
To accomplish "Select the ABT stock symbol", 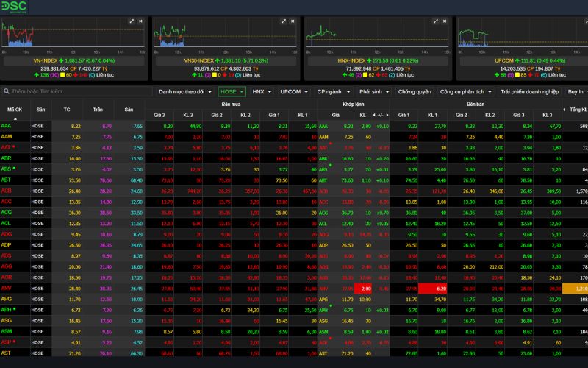I will click(6, 180).
